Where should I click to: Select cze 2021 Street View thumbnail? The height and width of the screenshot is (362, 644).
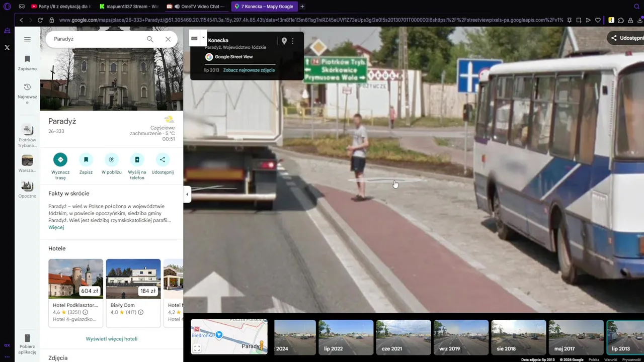pos(404,337)
